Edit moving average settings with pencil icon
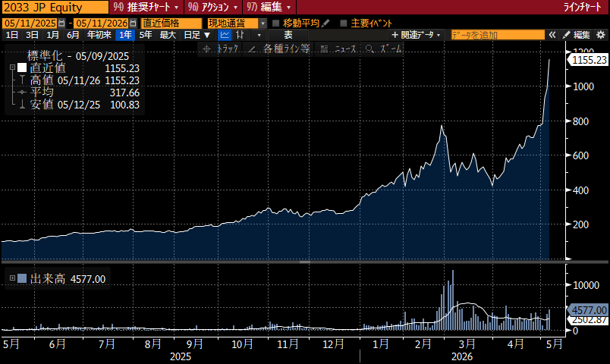Image resolution: width=610 pixels, height=364 pixels. (x=326, y=24)
